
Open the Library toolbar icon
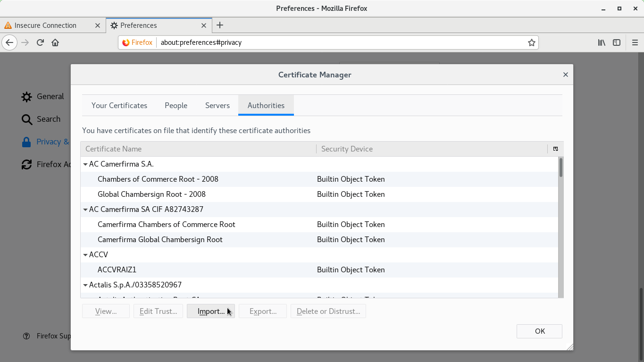(602, 42)
